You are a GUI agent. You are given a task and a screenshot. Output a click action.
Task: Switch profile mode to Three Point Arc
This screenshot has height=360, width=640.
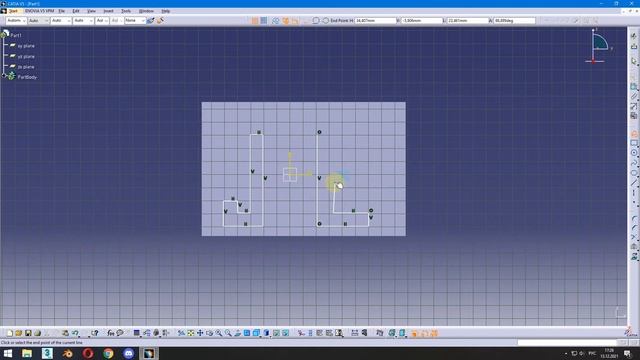click(326, 20)
